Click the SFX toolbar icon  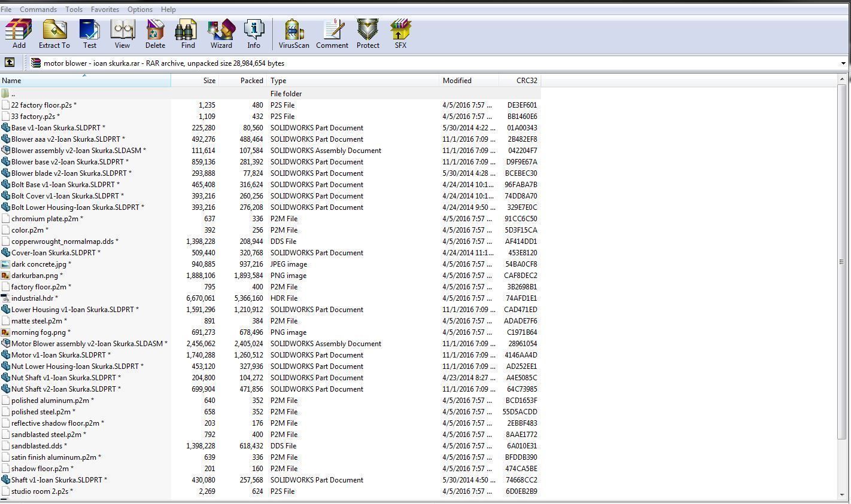coord(400,33)
